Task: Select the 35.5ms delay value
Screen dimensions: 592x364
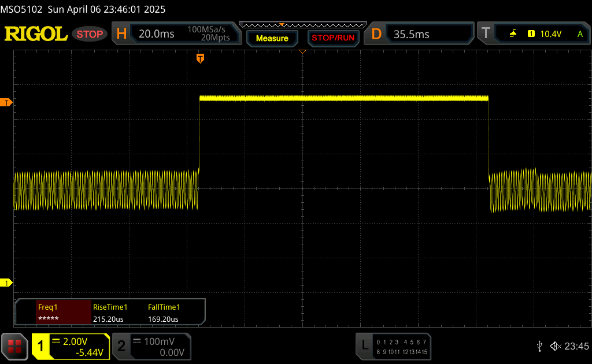Action: point(412,34)
